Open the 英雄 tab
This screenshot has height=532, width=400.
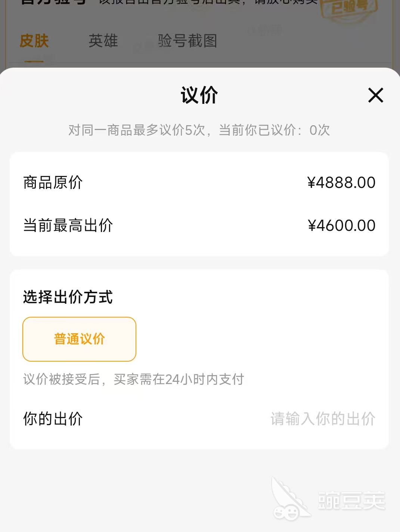point(103,41)
